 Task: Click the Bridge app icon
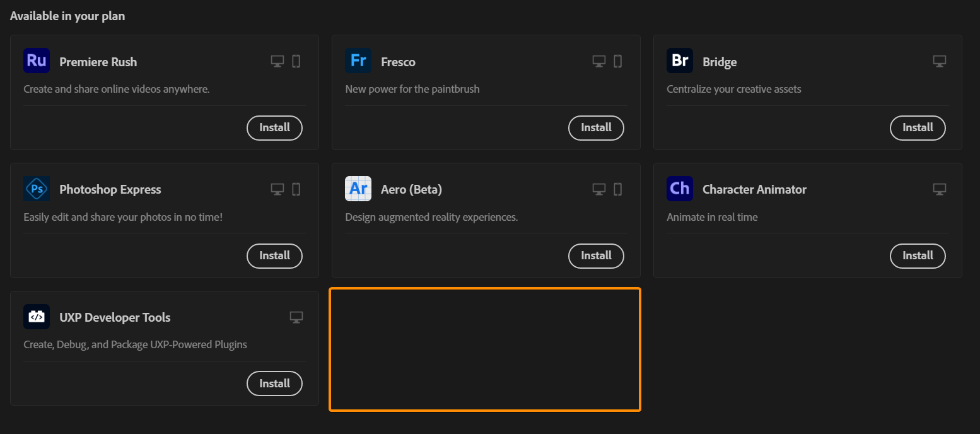click(x=679, y=61)
